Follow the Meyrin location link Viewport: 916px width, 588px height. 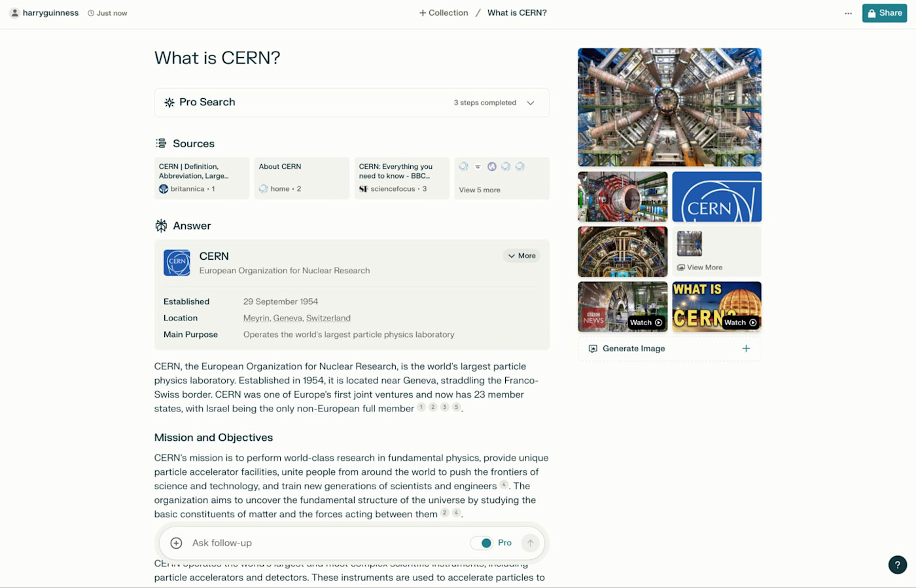click(x=256, y=318)
